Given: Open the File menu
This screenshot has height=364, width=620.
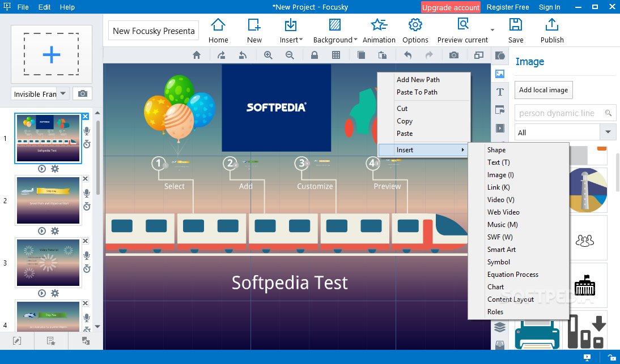Looking at the screenshot, I should 23,7.
